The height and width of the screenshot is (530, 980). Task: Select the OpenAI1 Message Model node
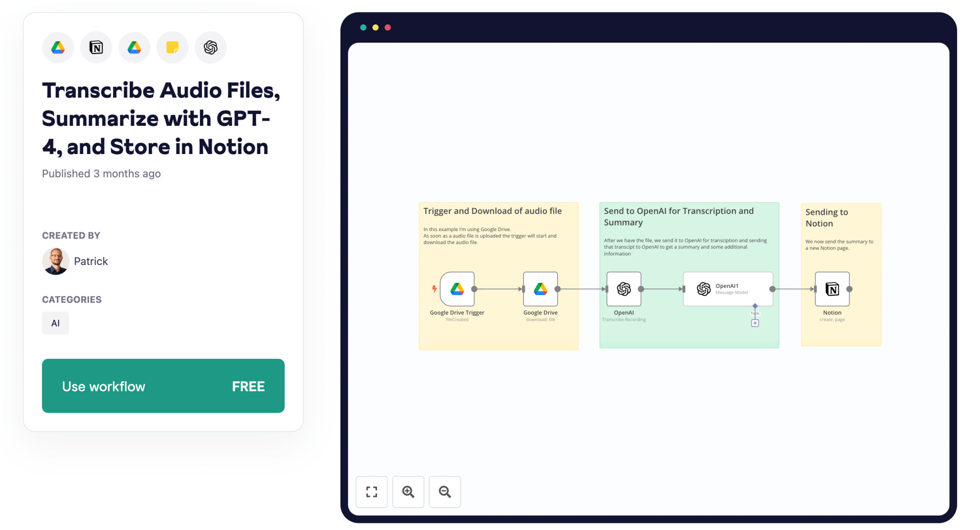click(727, 289)
